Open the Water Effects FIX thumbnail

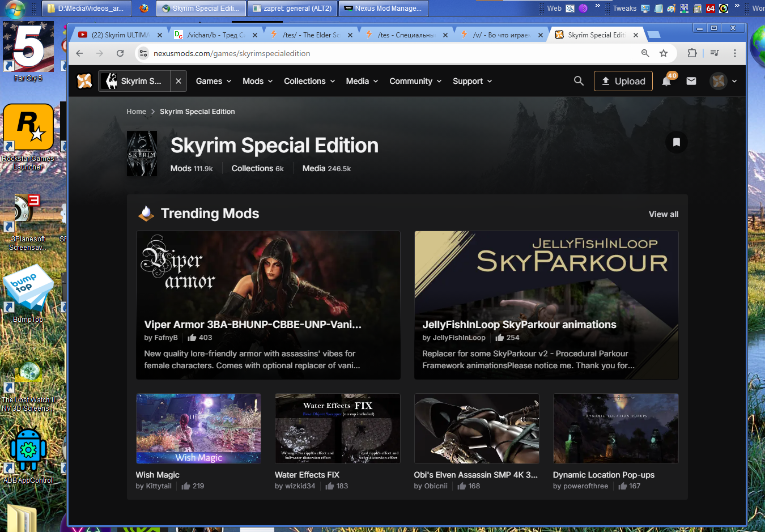pyautogui.click(x=338, y=428)
